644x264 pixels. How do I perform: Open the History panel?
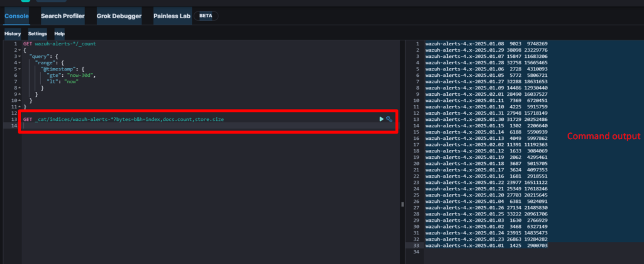point(13,34)
